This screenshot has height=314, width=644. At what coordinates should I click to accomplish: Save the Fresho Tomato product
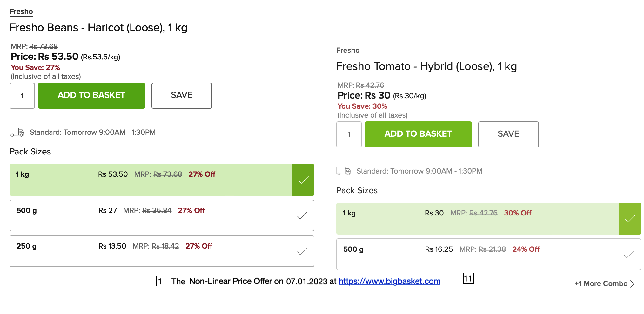(x=508, y=134)
